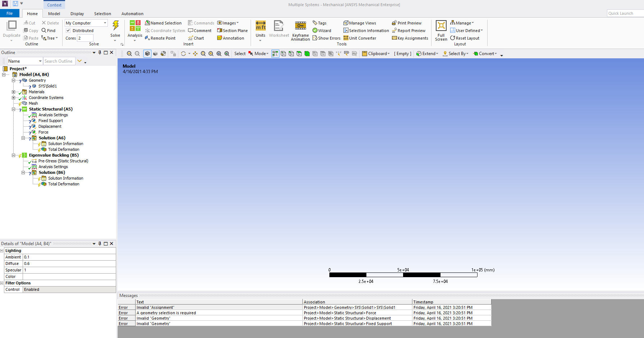Screen dimensions: 644x338
Task: Open the Clipboard dropdown
Action: coord(376,54)
